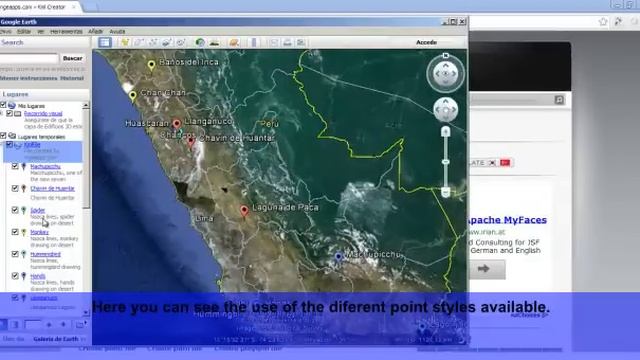
Task: Click the Buscar search button
Action: (x=73, y=58)
